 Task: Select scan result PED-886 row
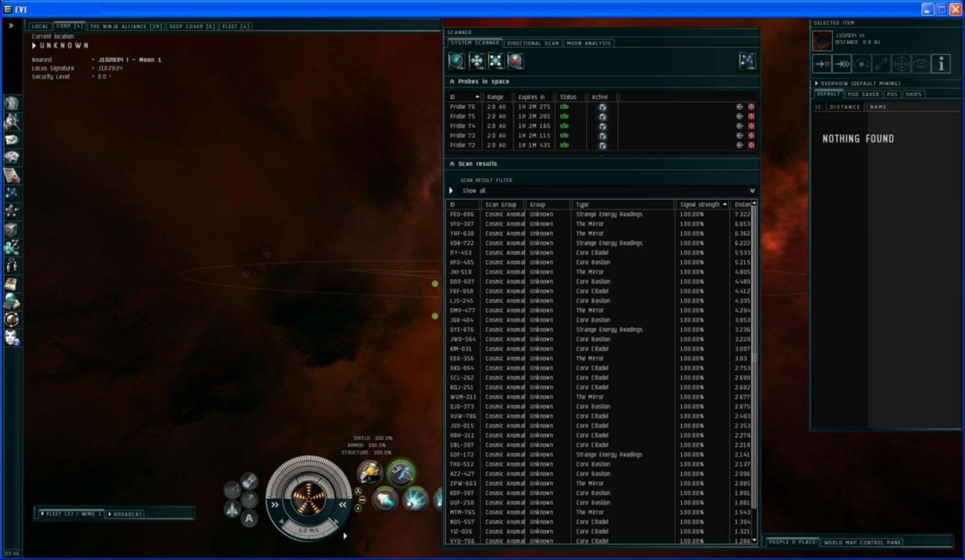[600, 215]
